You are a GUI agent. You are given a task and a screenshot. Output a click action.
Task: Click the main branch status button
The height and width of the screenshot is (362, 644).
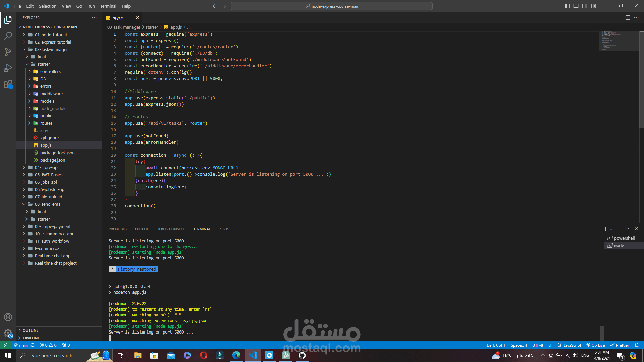coord(21,345)
